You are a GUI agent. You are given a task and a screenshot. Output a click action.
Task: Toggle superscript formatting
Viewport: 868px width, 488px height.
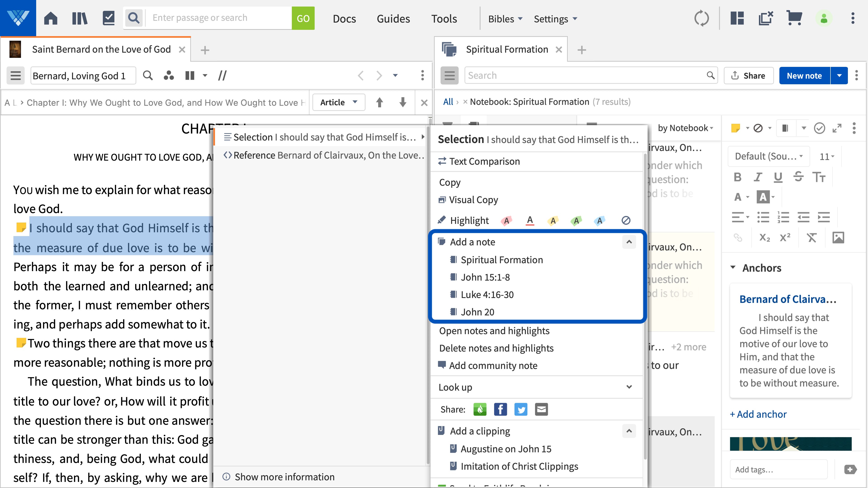pos(785,238)
